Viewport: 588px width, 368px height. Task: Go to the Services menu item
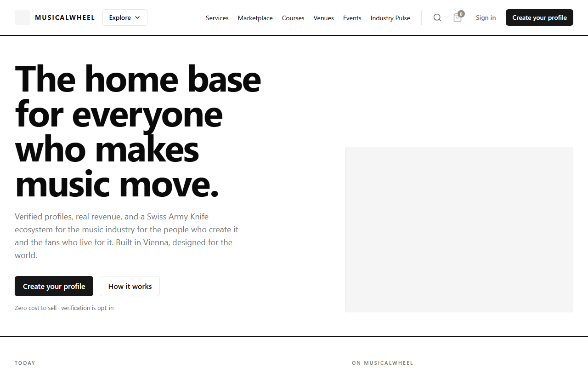pyautogui.click(x=217, y=18)
